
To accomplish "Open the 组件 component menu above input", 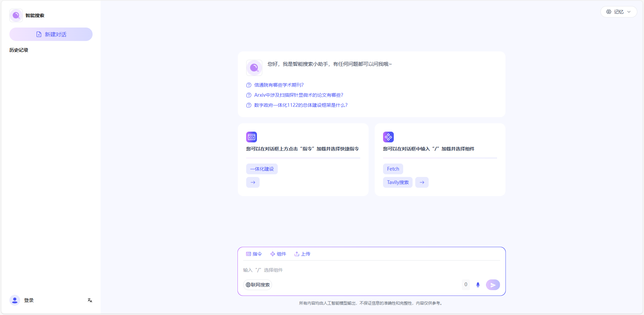I will pos(278,254).
